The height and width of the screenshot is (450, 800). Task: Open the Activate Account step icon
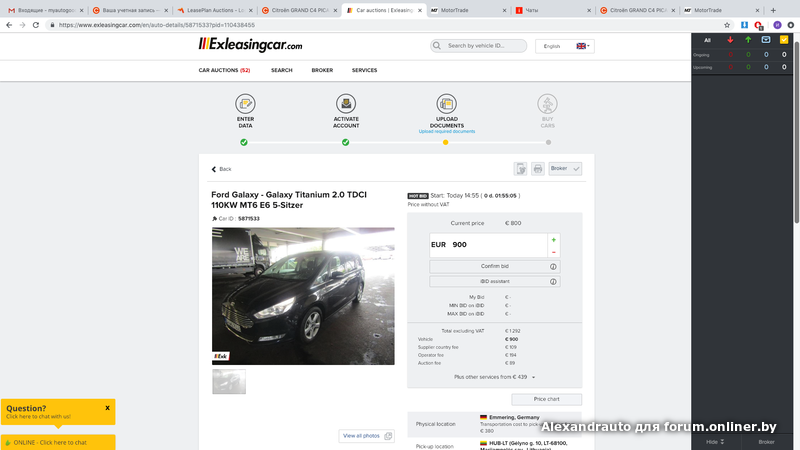pos(346,104)
